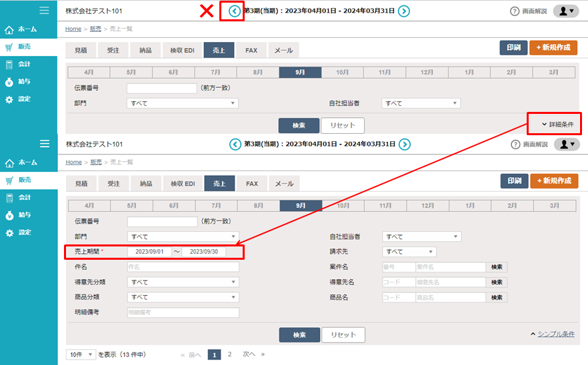Click the 明細備考 text field
The width and height of the screenshot is (588, 365).
[183, 312]
